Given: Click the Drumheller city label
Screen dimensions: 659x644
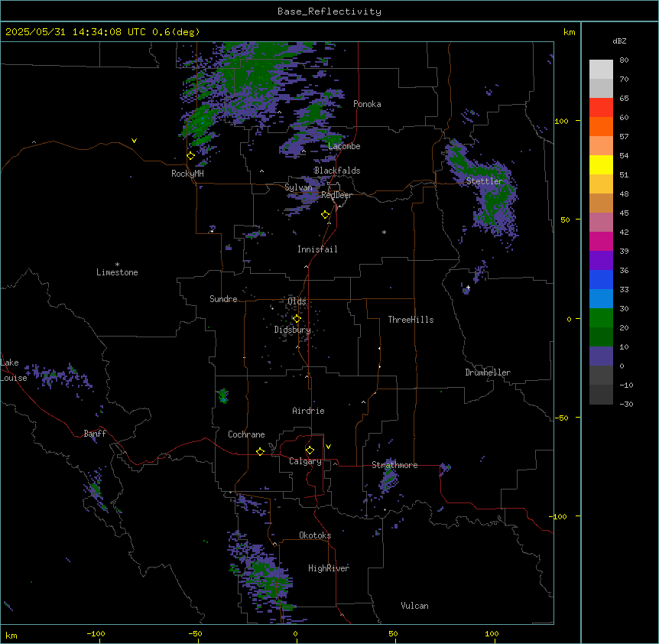Looking at the screenshot, I should pos(488,372).
